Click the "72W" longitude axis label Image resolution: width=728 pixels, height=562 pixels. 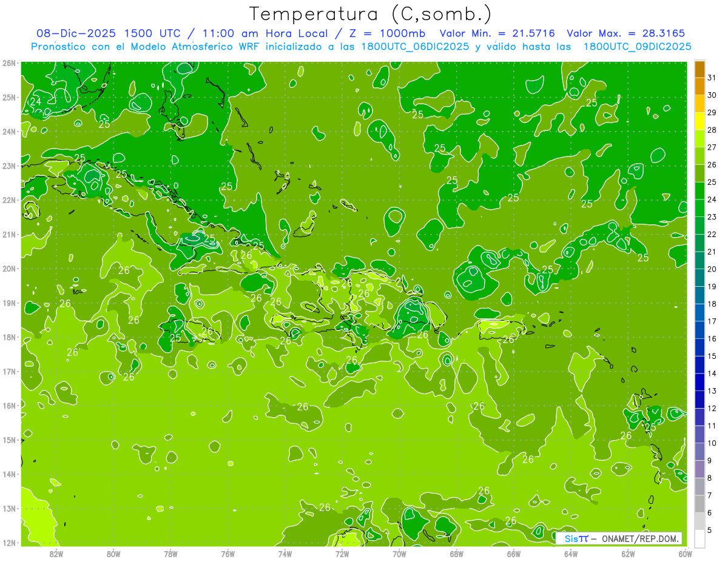[x=342, y=554]
